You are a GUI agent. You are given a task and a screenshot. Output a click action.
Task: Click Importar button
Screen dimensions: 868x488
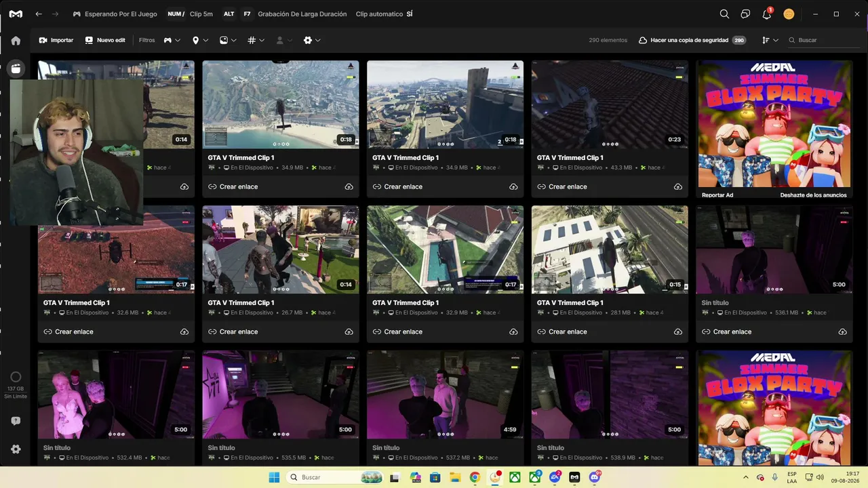(x=56, y=41)
